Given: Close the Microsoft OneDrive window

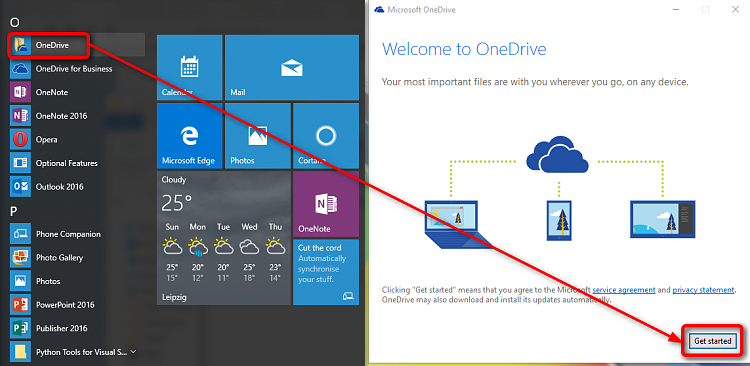Looking at the screenshot, I should pyautogui.click(x=735, y=10).
